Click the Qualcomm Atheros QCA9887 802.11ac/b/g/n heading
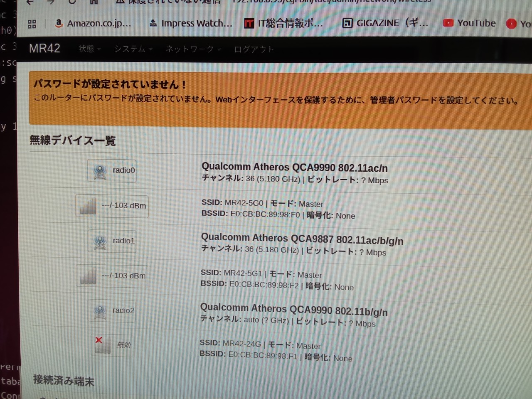This screenshot has height=399, width=532. 302,239
